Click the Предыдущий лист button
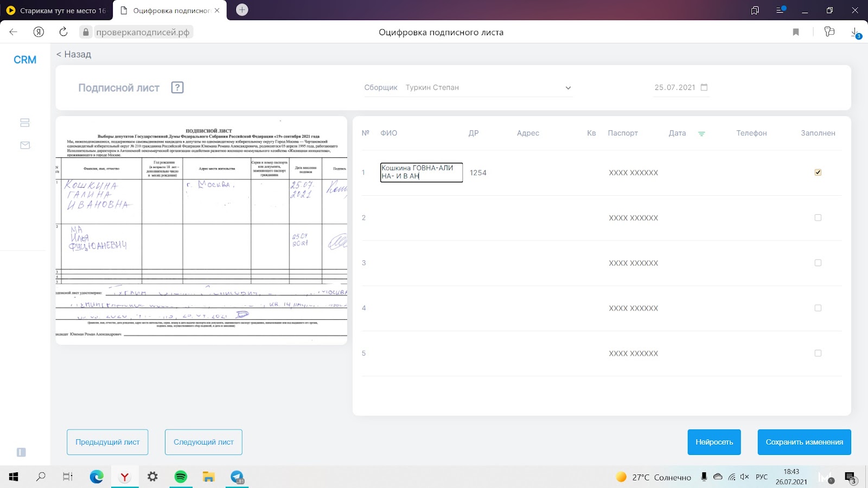Screen dimensions: 868x488 pyautogui.click(x=107, y=442)
